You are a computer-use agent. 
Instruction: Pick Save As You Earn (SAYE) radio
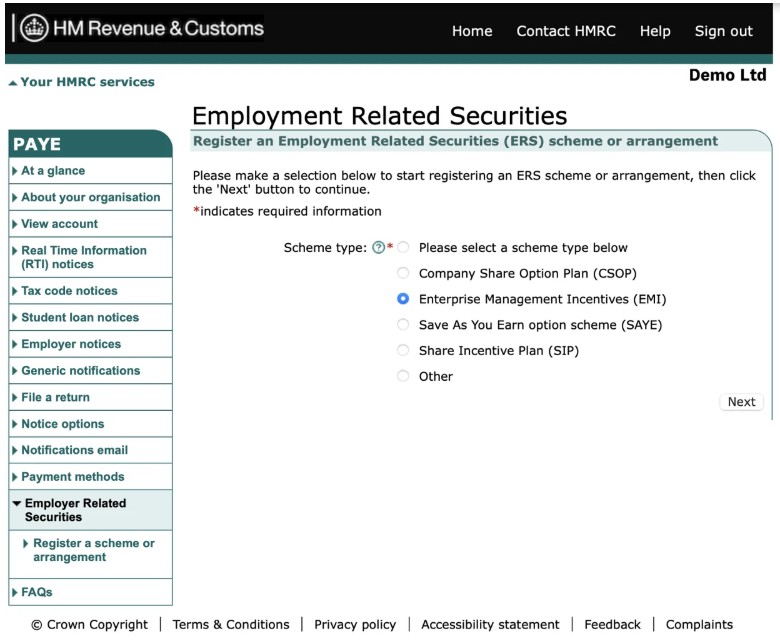click(x=403, y=325)
